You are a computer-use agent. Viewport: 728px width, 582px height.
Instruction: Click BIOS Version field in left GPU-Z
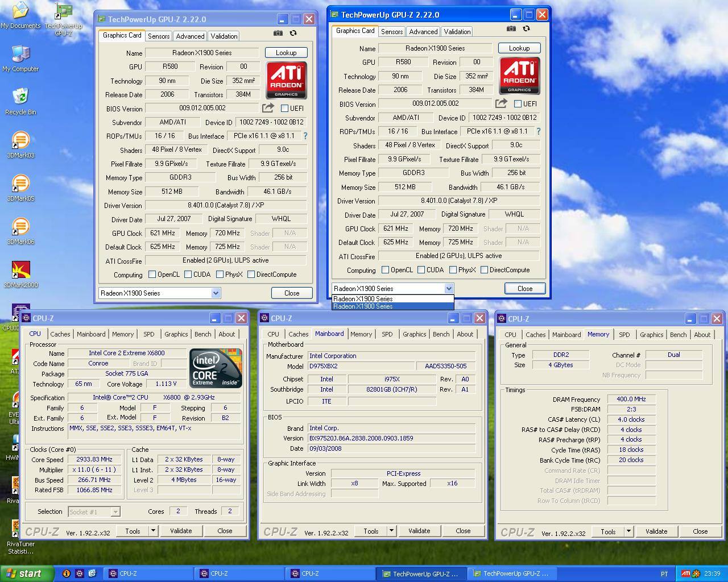202,108
